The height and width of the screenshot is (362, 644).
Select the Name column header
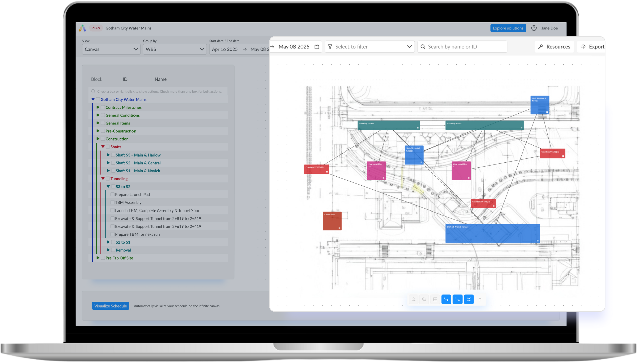point(160,79)
